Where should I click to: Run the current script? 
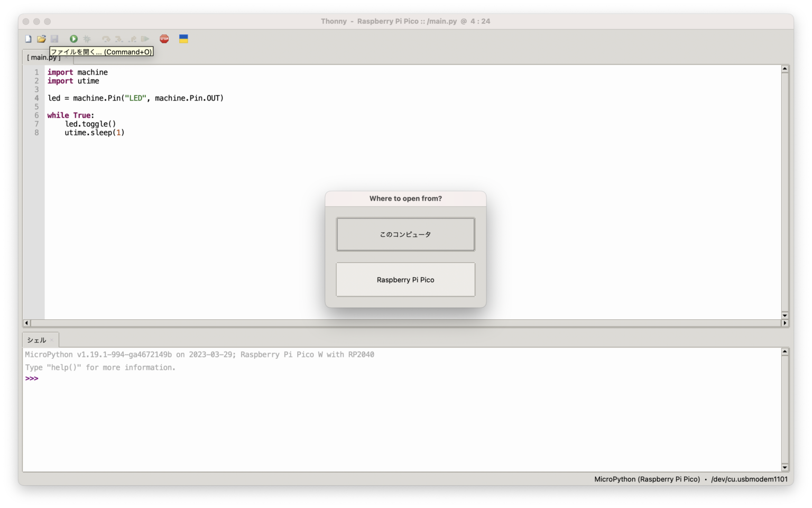click(x=73, y=38)
